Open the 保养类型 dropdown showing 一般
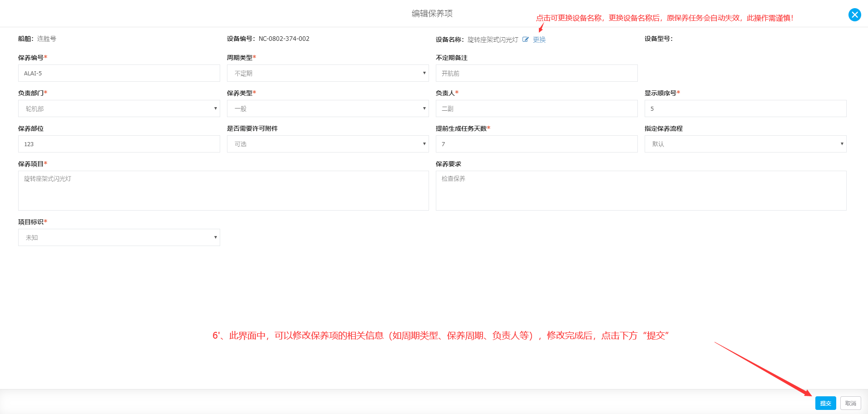868x414 pixels. click(328, 108)
